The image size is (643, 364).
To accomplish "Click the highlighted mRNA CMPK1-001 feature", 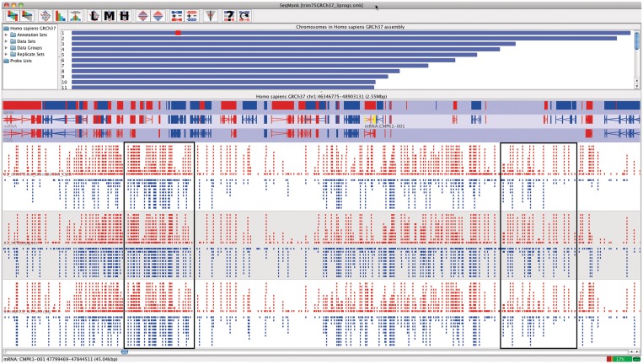I will click(372, 120).
